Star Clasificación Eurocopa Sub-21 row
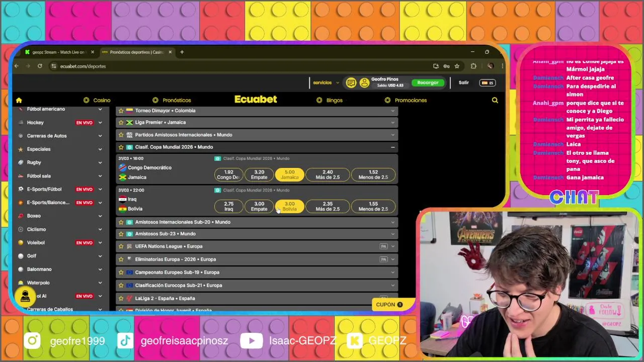 coord(121,285)
